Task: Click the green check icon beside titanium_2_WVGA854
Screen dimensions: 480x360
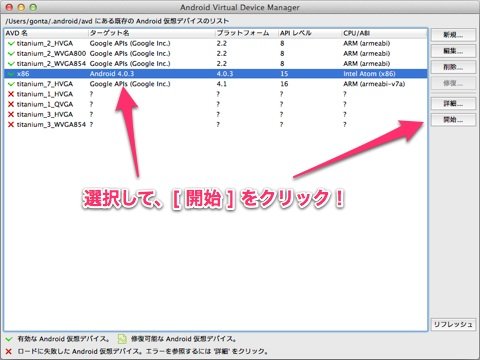Action: (11, 64)
